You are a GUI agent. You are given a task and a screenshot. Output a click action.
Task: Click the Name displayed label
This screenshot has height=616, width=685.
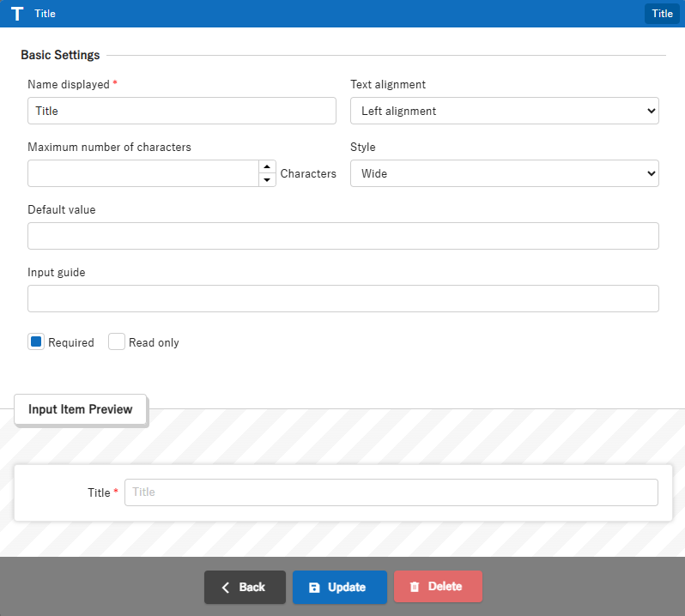tap(69, 84)
